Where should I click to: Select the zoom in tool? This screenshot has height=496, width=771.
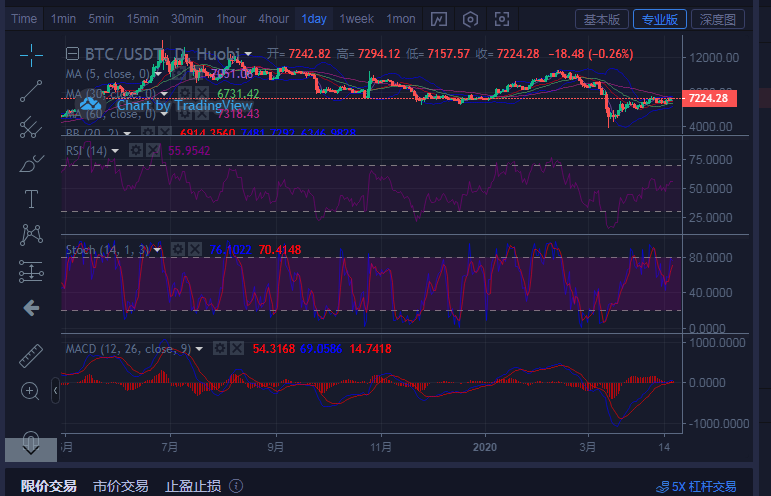click(x=30, y=391)
